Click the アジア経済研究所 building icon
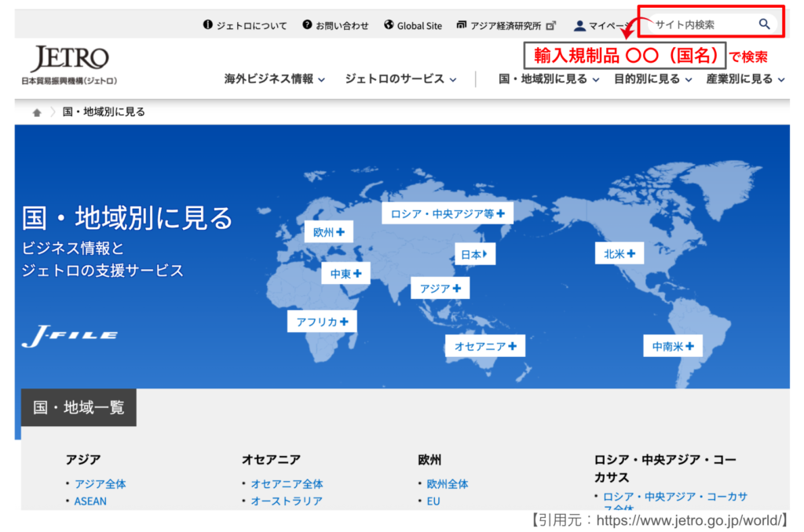Screen dimensions: 804x532 point(462,24)
